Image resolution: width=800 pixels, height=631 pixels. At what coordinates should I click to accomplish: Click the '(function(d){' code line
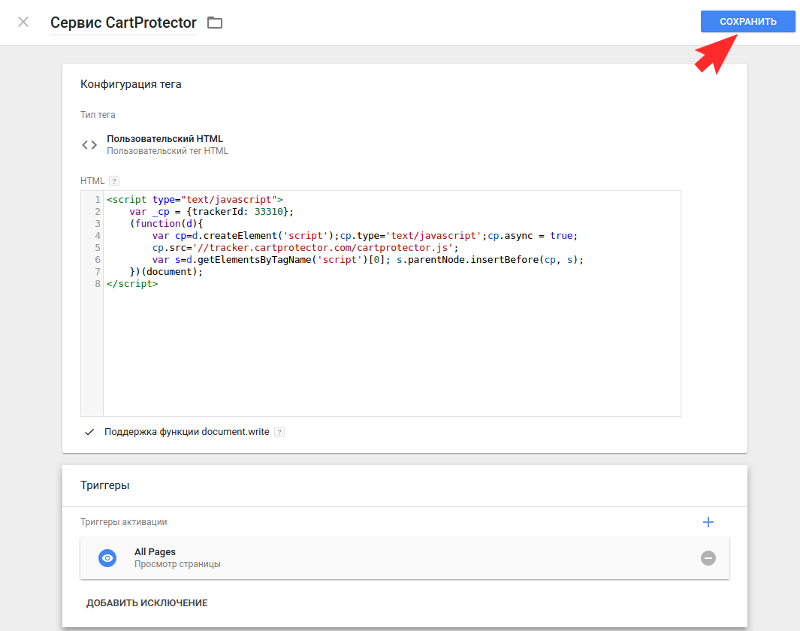point(166,223)
